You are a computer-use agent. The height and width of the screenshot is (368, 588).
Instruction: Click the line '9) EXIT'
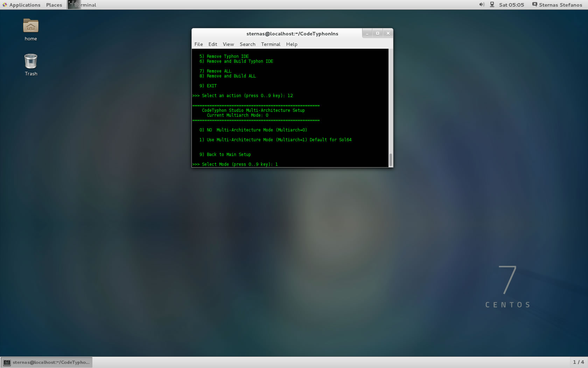(x=208, y=86)
